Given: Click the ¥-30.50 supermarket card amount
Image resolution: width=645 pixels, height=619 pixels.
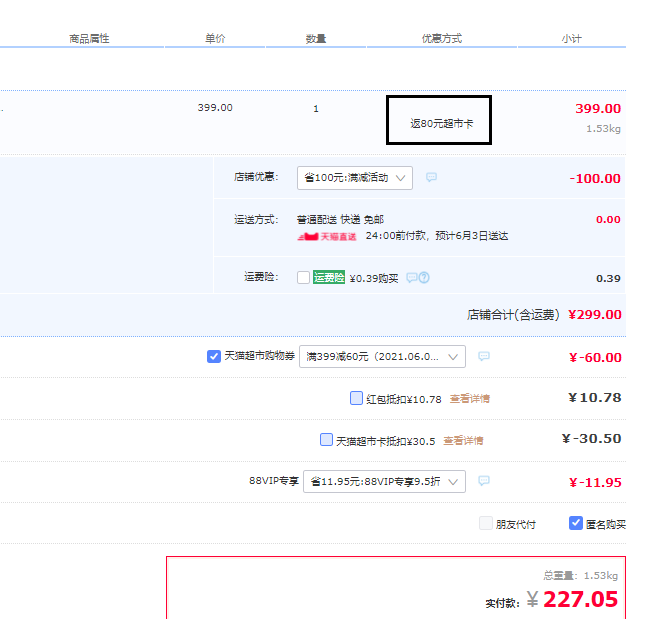Looking at the screenshot, I should (592, 439).
